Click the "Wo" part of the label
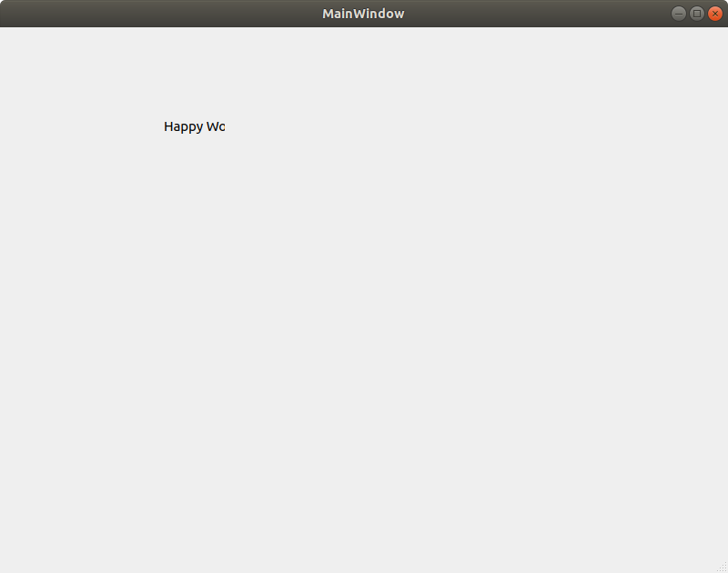 (x=216, y=126)
